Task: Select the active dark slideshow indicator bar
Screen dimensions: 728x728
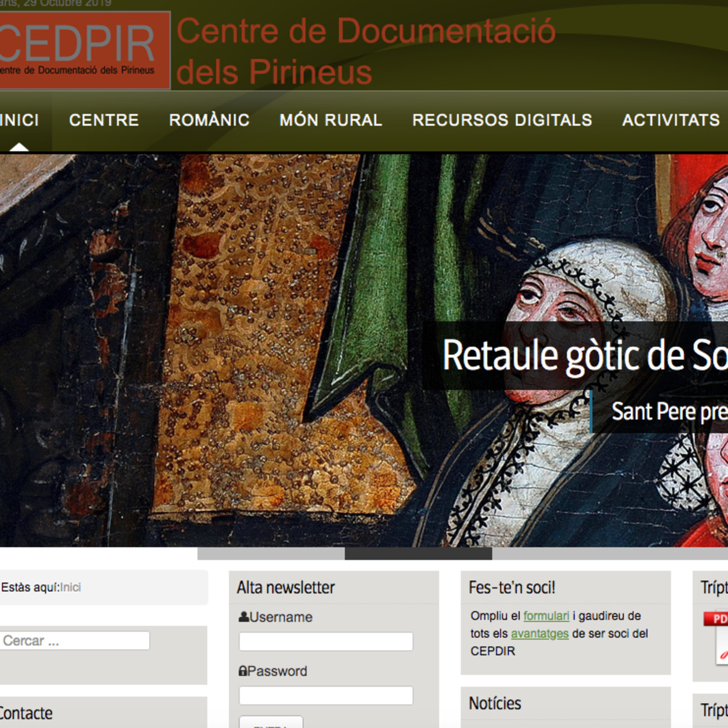Action: (419, 554)
